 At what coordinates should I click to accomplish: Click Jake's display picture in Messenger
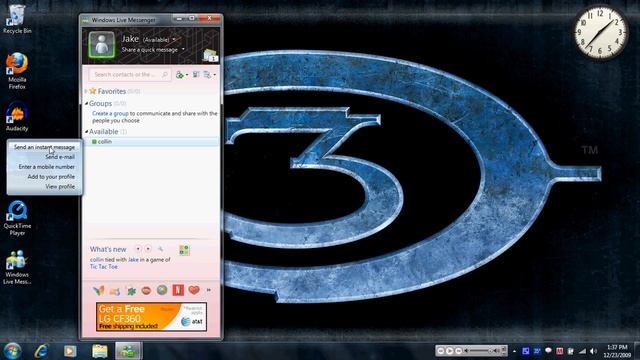[102, 44]
